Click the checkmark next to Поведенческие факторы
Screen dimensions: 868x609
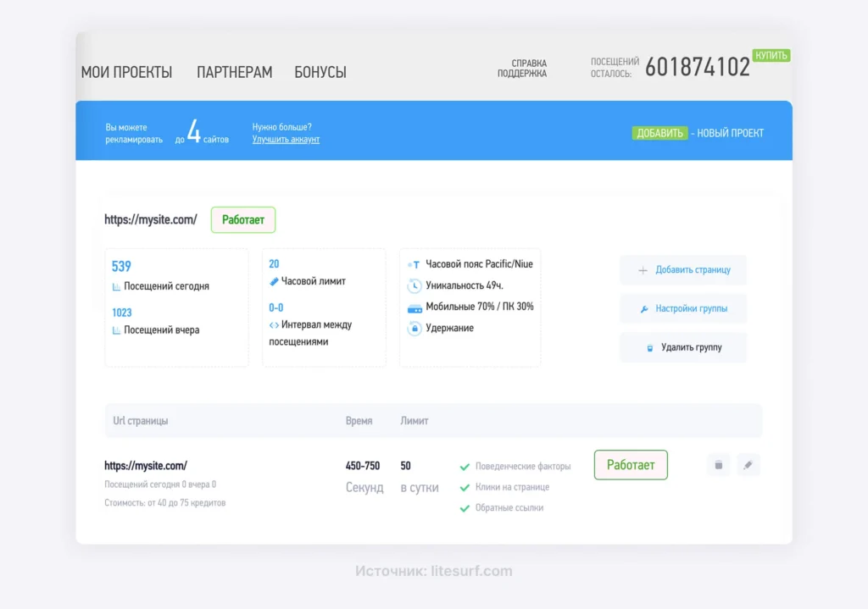[465, 467]
